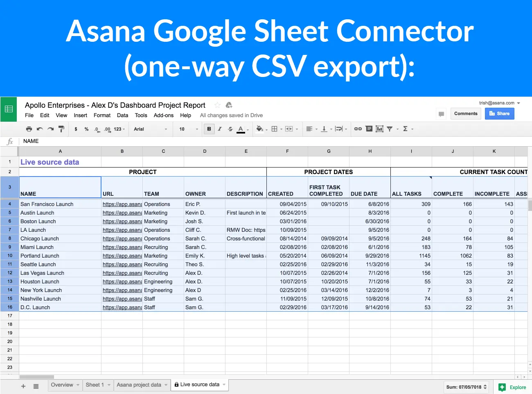
Task: Increase decimal places
Action: click(x=107, y=129)
